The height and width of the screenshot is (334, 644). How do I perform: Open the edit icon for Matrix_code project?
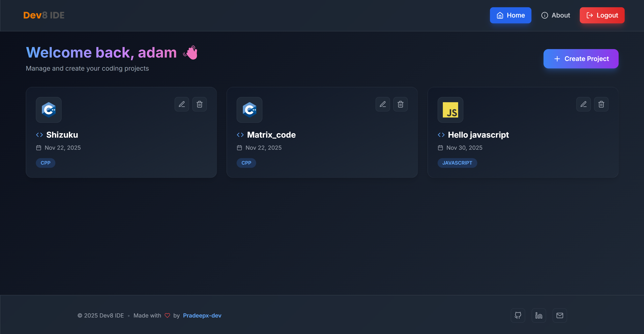tap(383, 104)
